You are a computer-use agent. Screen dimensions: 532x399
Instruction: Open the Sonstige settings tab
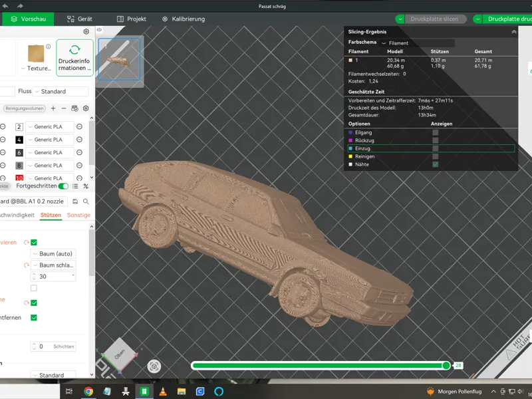pos(78,215)
